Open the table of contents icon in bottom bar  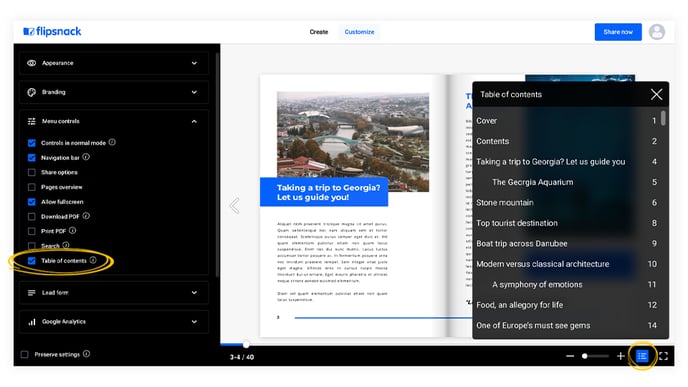[x=642, y=356]
